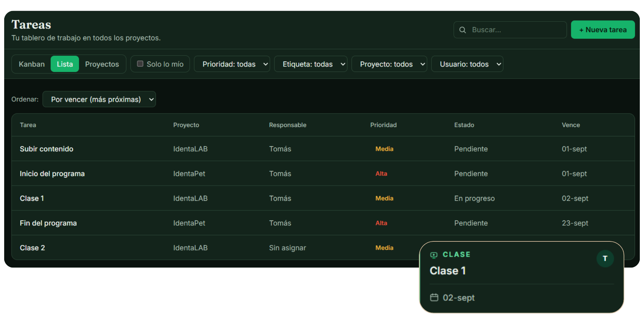Click the 02-sept date in the Clase 1 table row
Image resolution: width=644 pixels, height=331 pixels.
pos(575,199)
